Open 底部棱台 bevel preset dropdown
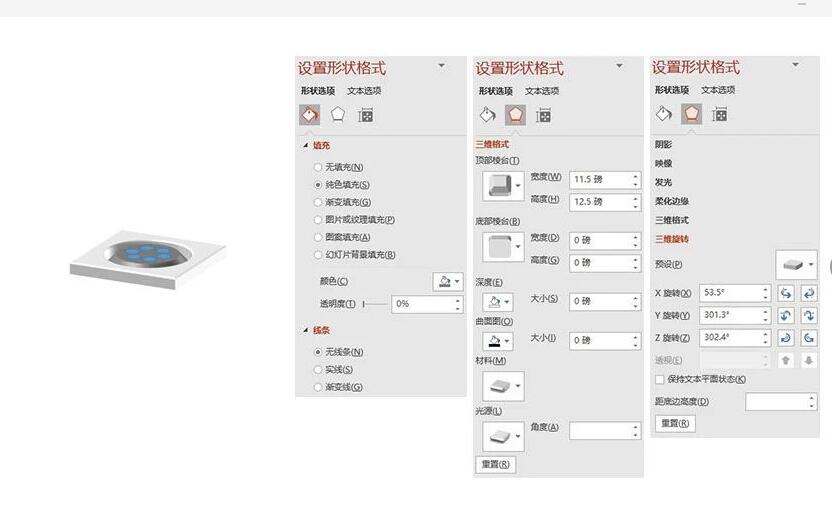The image size is (832, 513). click(x=503, y=247)
